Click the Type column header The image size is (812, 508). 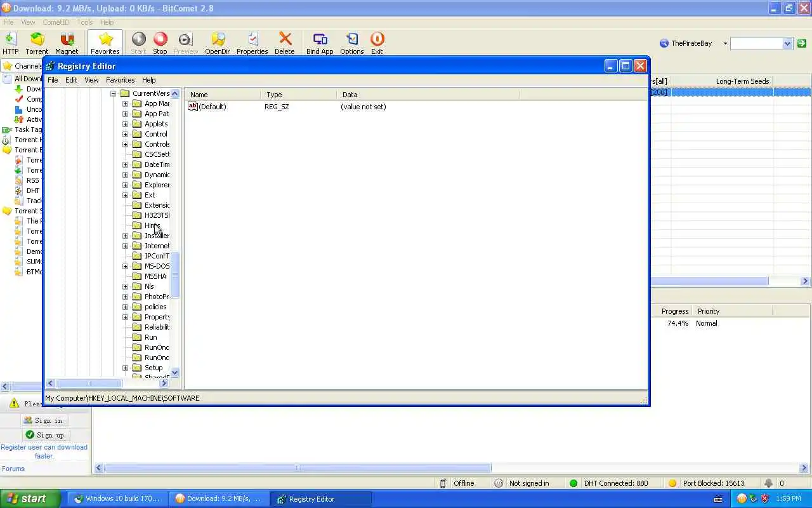298,95
